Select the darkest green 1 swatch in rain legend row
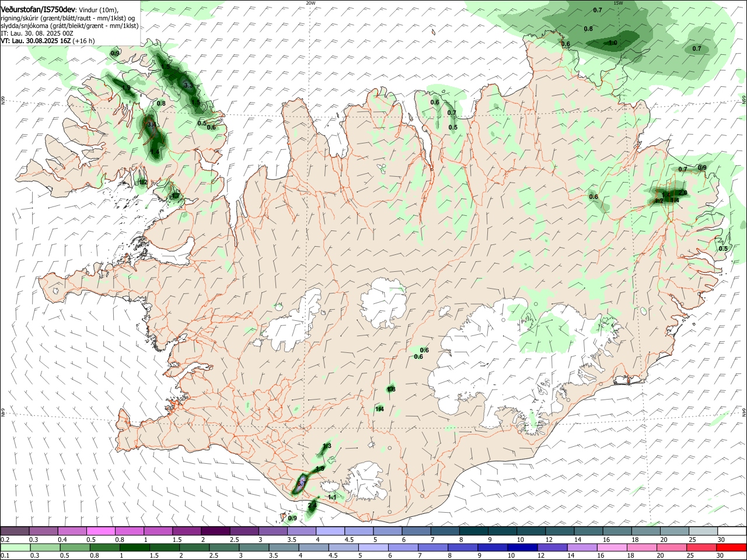Screen dimensions: 747x560 (134, 548)
